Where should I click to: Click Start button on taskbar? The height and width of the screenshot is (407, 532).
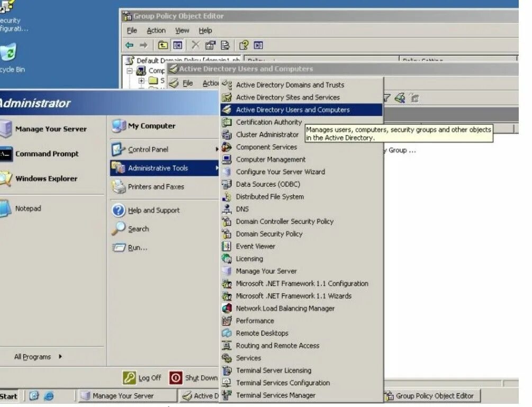point(9,396)
